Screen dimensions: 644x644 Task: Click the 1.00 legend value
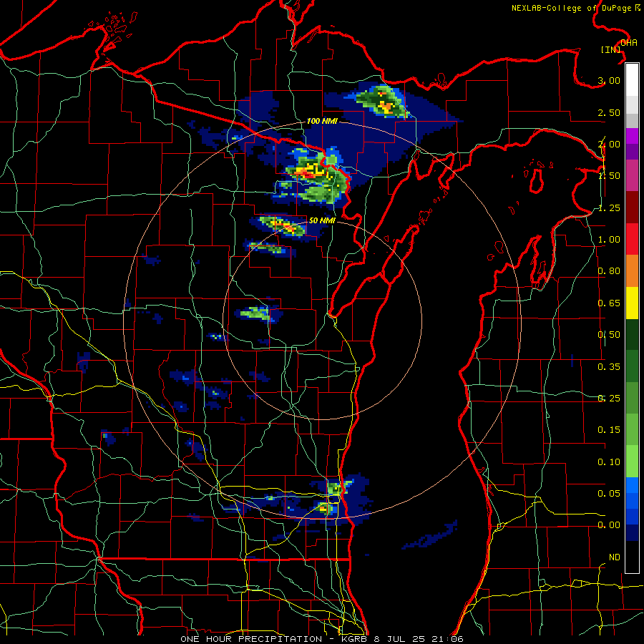[x=609, y=240]
